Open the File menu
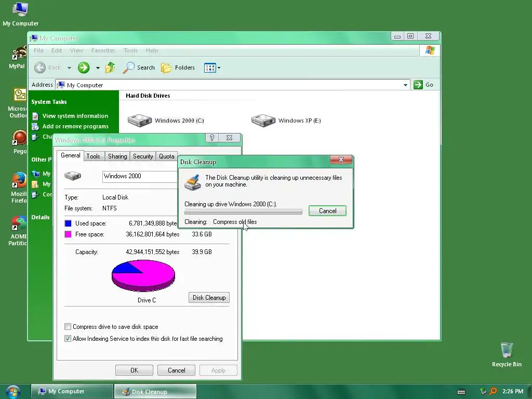The height and width of the screenshot is (399, 532). point(38,50)
